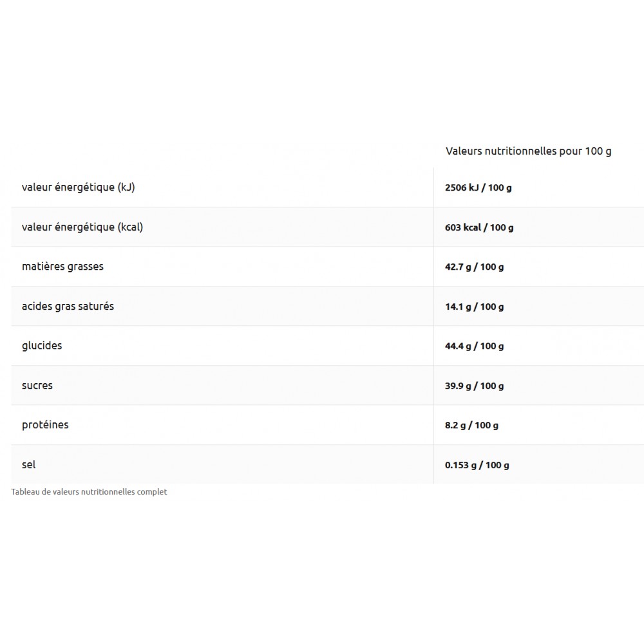Click the '39.9 g / 100 g' value
644x644 pixels.
point(474,386)
